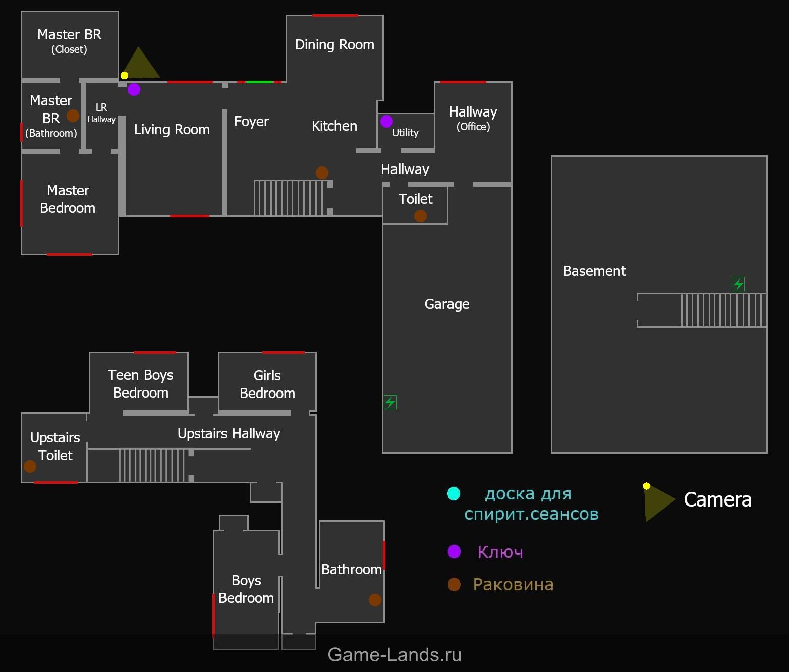Click the cyan Ouija board legend dot

click(454, 493)
